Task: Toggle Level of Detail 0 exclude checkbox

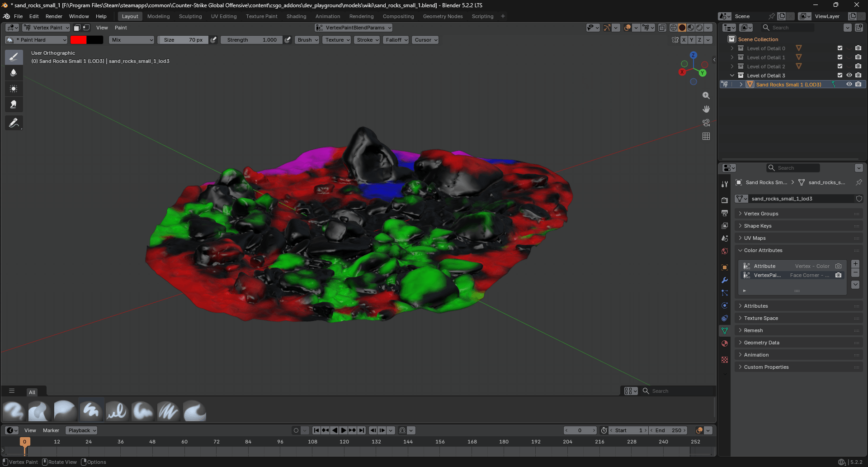Action: click(840, 48)
